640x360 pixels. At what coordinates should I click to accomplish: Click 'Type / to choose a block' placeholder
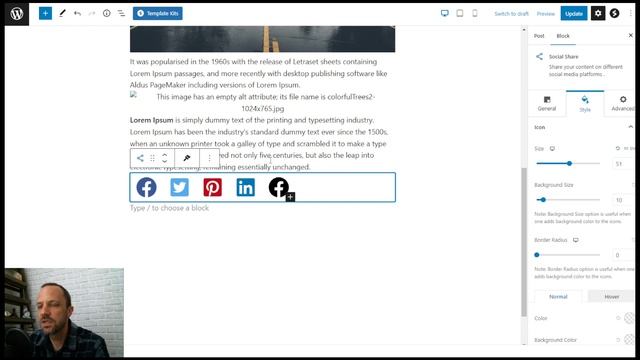tap(169, 208)
